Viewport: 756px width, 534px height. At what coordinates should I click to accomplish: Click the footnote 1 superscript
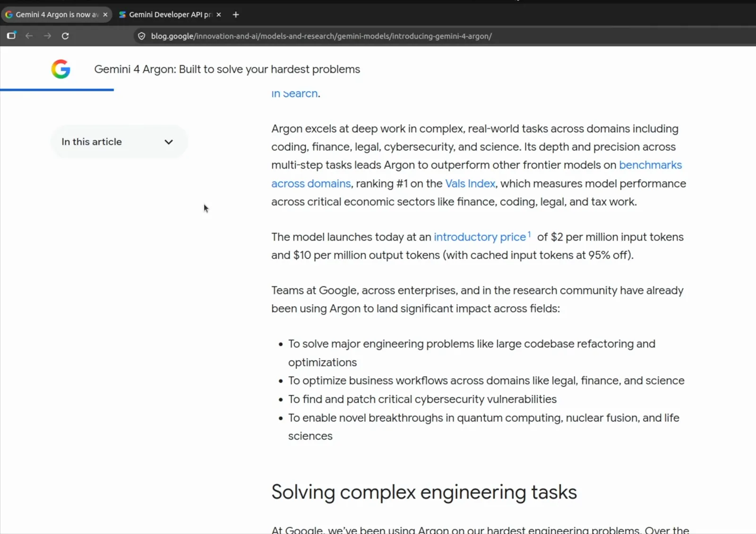pos(529,234)
